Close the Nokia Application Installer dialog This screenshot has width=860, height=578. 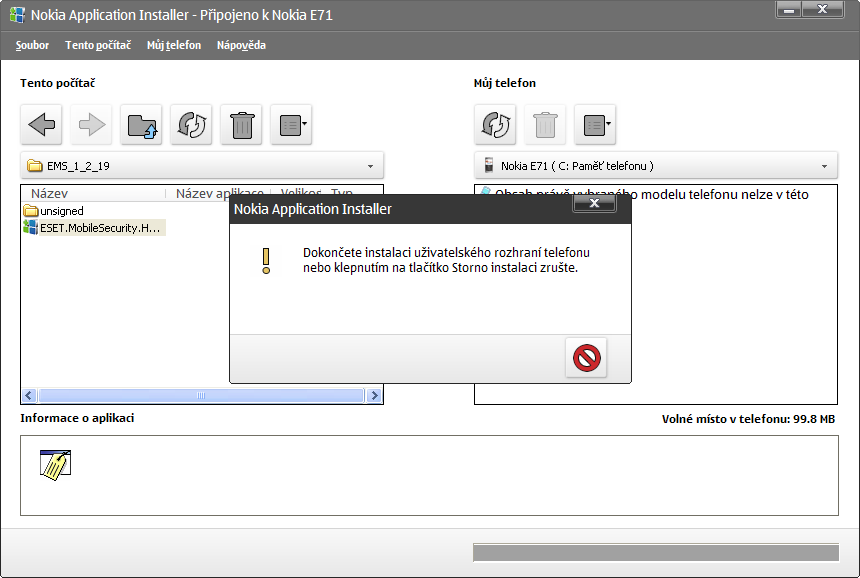(594, 203)
